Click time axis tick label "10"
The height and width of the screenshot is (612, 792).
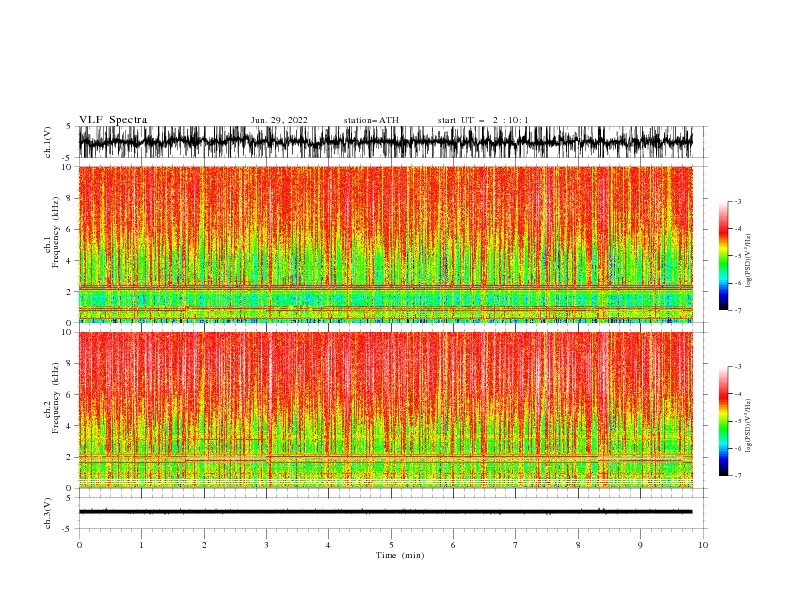(x=703, y=545)
